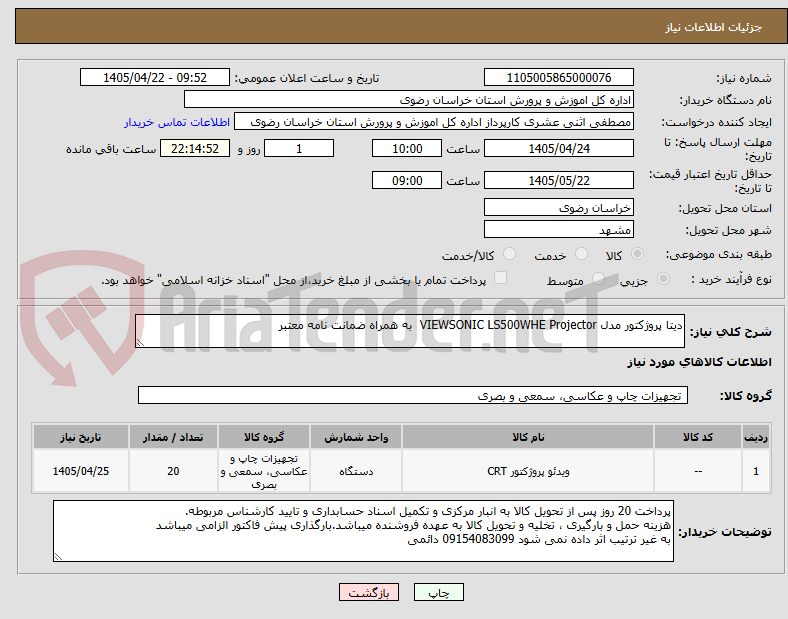
Task: Click the مشهد delivery city field
Action: pyautogui.click(x=559, y=230)
